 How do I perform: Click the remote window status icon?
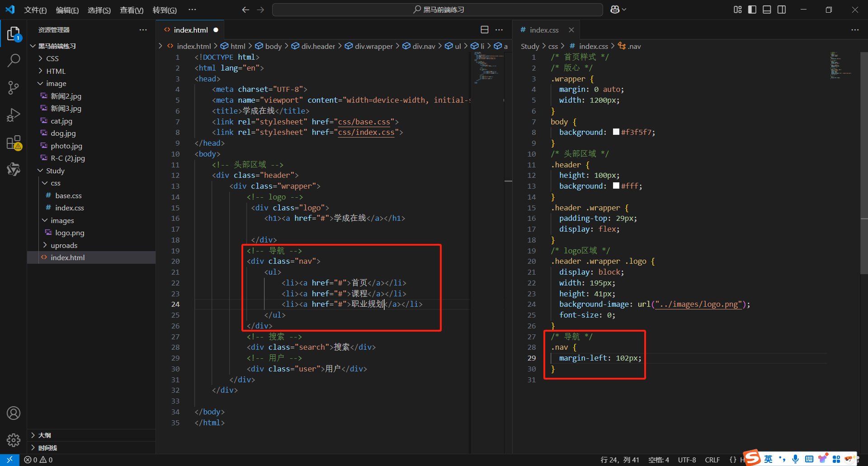[9, 460]
